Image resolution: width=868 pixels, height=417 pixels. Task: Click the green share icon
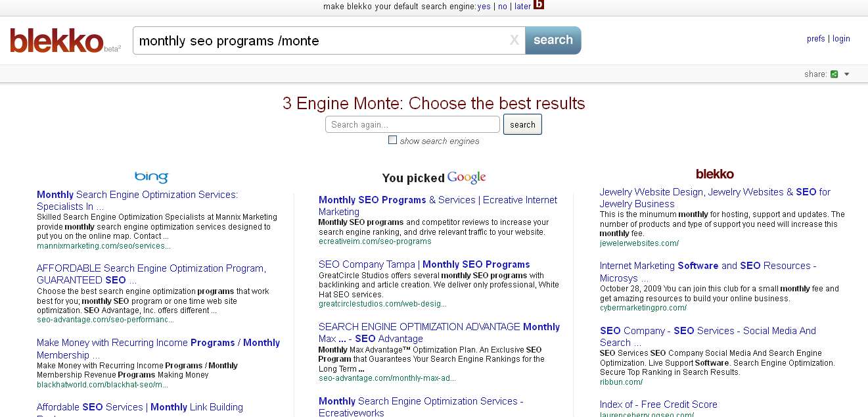[834, 74]
